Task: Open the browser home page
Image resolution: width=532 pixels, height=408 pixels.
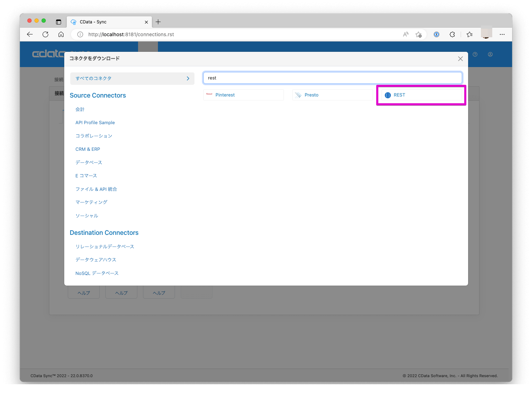Action: (x=61, y=34)
